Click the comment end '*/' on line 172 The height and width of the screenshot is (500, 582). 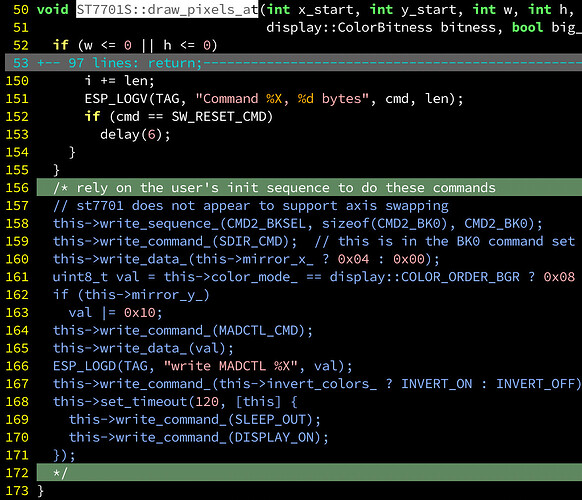tap(60, 473)
